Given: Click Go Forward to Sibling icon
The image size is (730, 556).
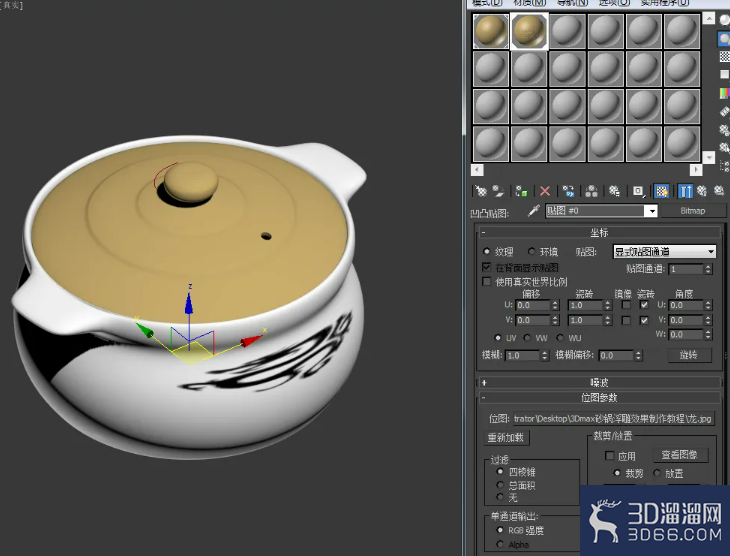Looking at the screenshot, I should [719, 191].
